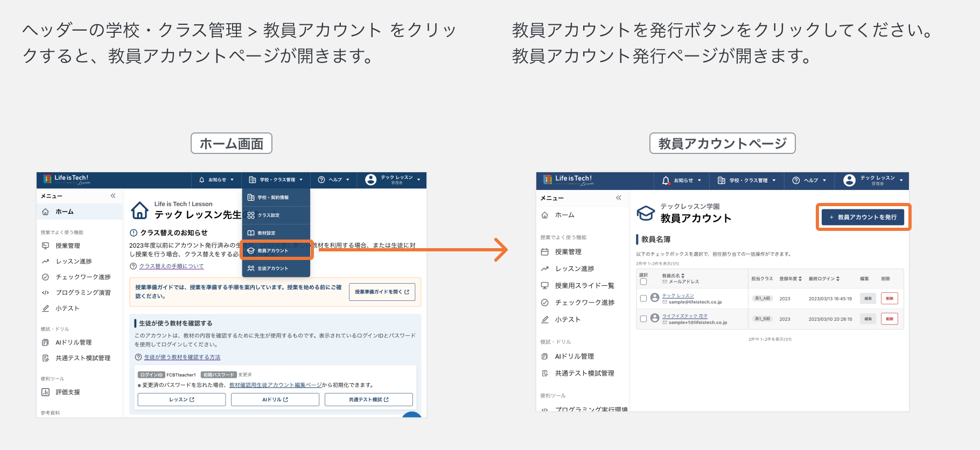980x450 pixels.
Task: Click the 高1_B組 class tag
Action: 762,319
